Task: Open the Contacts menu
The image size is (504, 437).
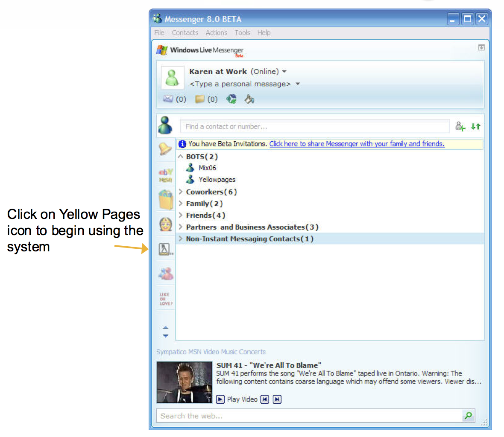Action: tap(185, 33)
